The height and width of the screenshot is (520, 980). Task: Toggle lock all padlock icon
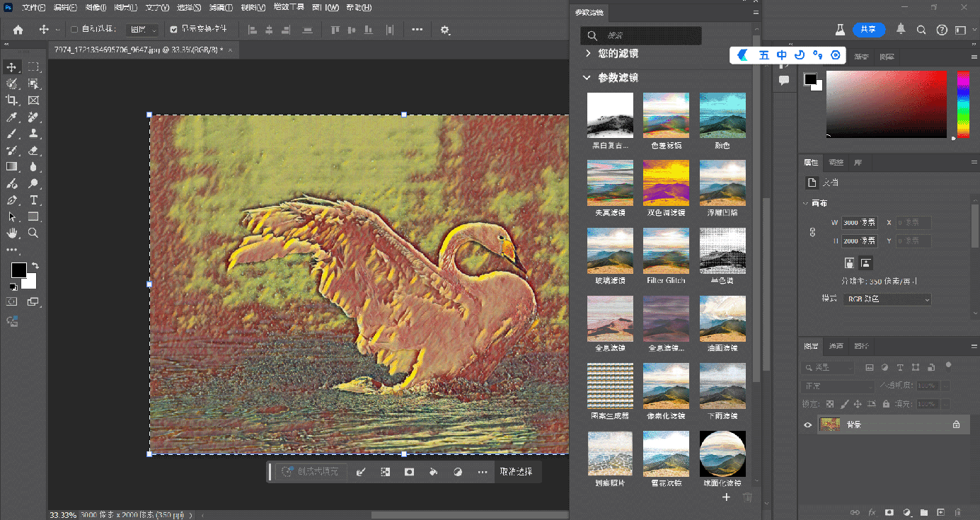pos(885,404)
